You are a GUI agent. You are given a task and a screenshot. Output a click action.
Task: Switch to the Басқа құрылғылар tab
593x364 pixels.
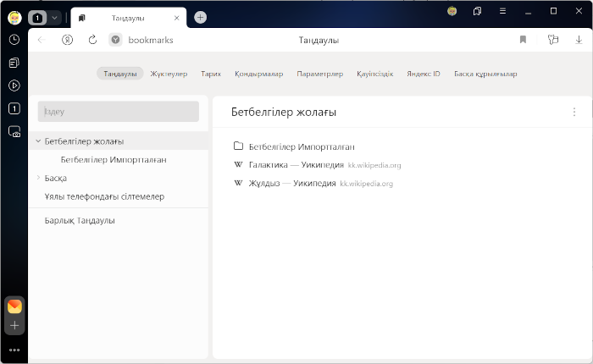(485, 74)
